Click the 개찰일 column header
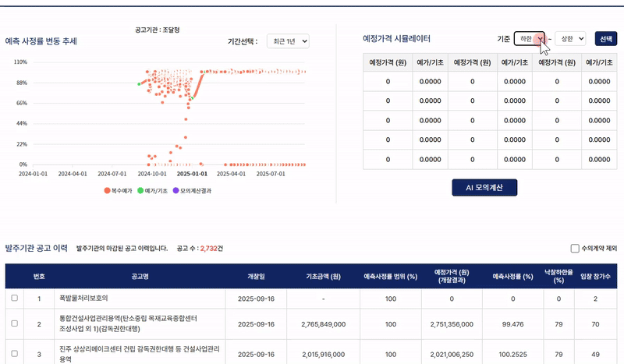The width and height of the screenshot is (624, 364). click(x=256, y=277)
